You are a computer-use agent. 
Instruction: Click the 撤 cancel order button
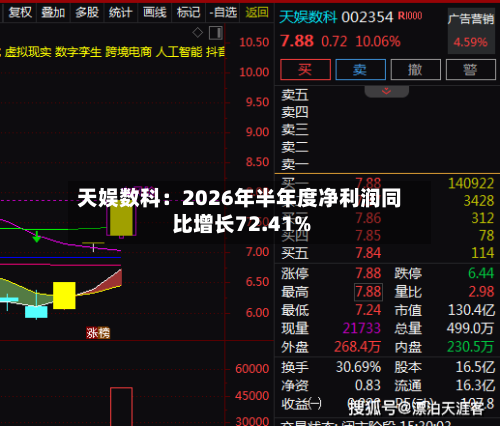pos(416,70)
